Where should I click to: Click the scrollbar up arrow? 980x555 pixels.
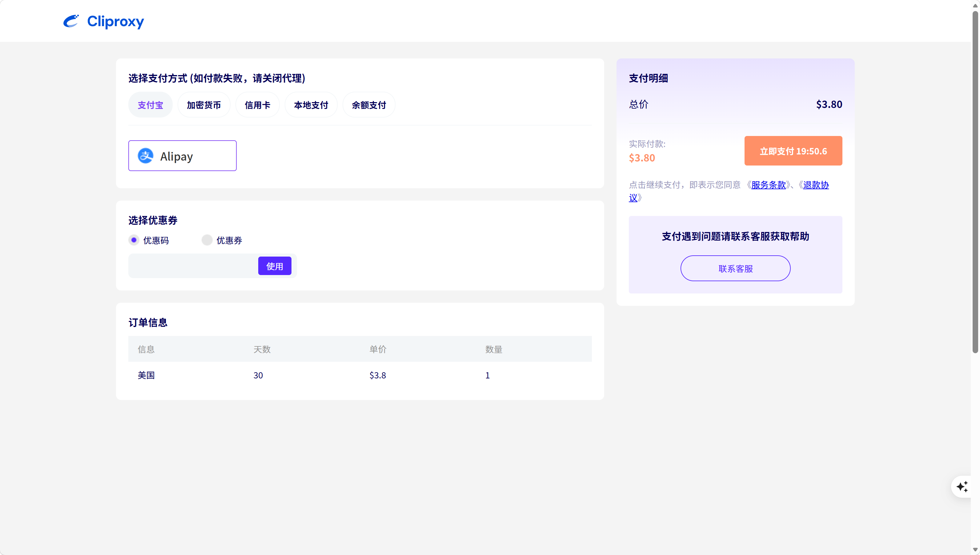[x=975, y=5]
